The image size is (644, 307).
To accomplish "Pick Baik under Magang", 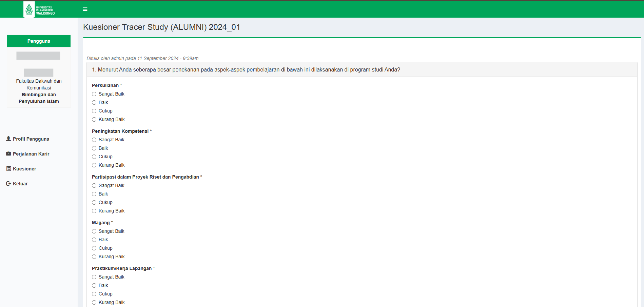I will (x=94, y=240).
